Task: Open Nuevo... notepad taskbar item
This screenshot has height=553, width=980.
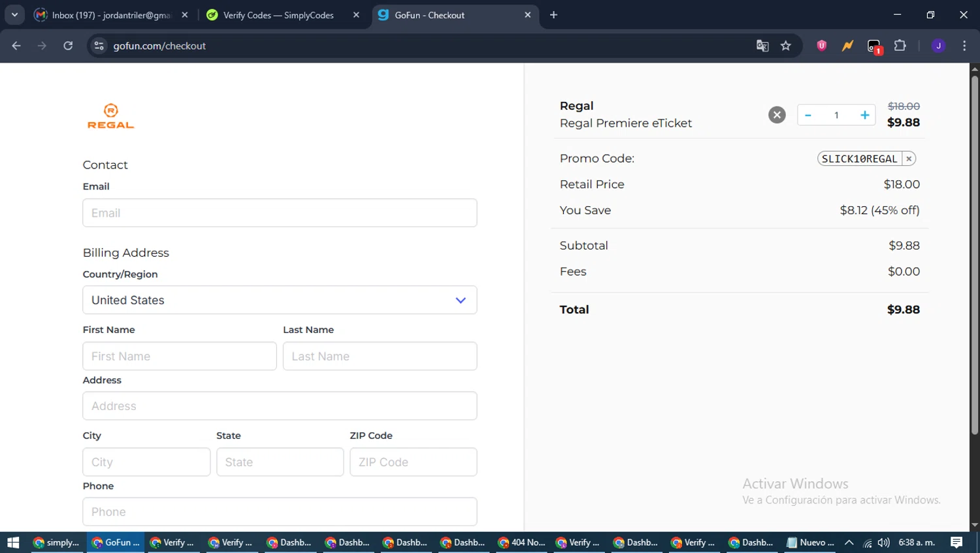Action: pos(811,543)
